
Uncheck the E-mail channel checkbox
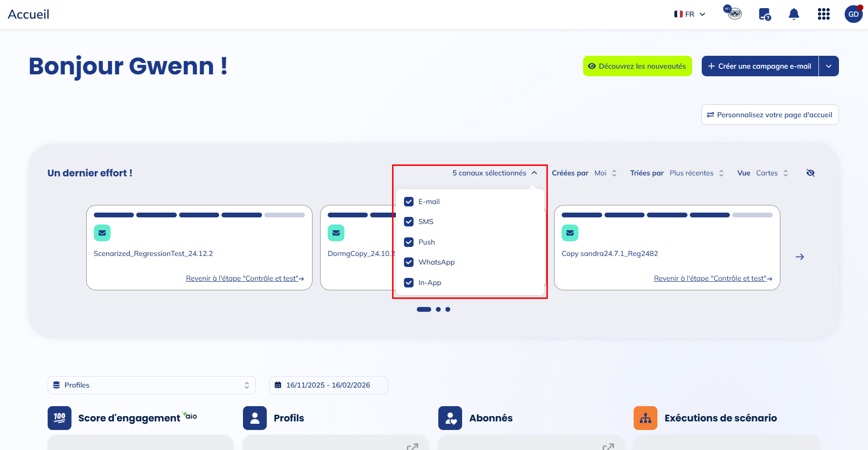click(x=409, y=202)
